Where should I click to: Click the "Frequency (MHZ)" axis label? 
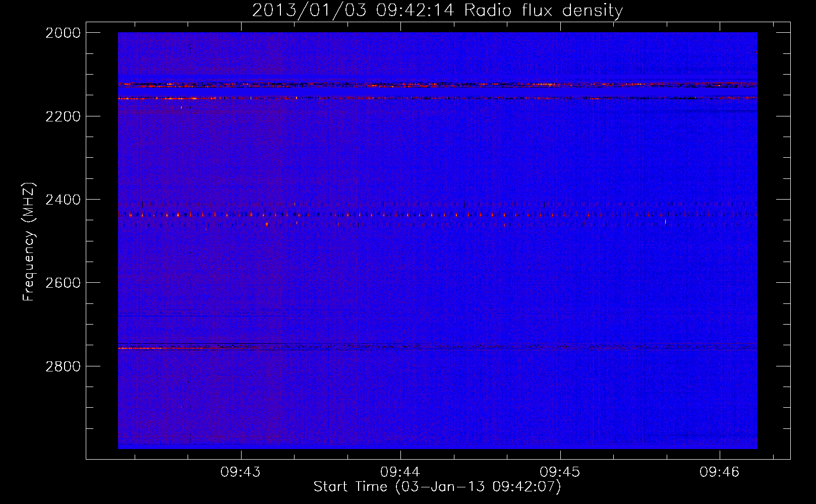(29, 242)
